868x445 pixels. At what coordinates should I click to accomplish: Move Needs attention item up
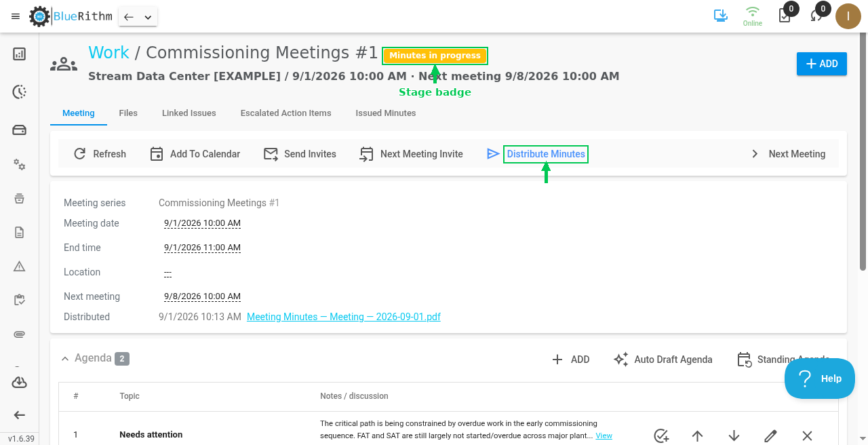[x=697, y=436]
